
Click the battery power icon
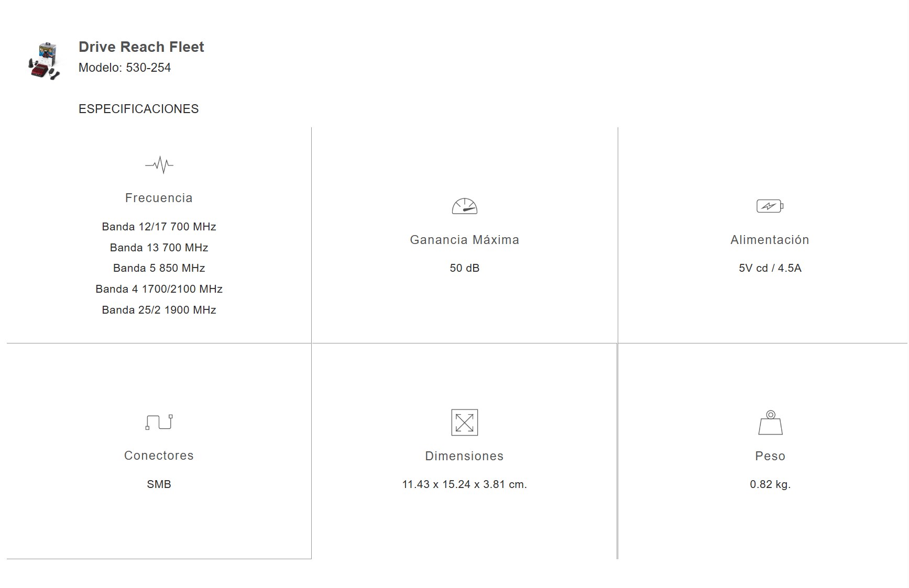pos(770,206)
